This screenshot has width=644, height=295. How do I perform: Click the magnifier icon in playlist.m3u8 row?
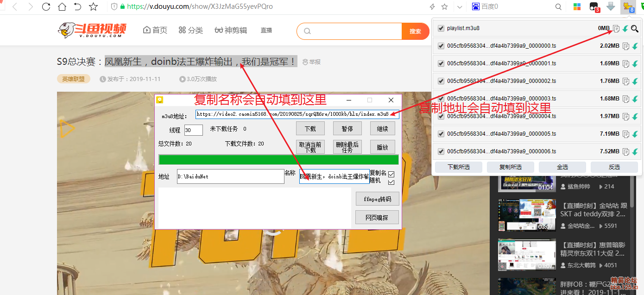point(635,29)
